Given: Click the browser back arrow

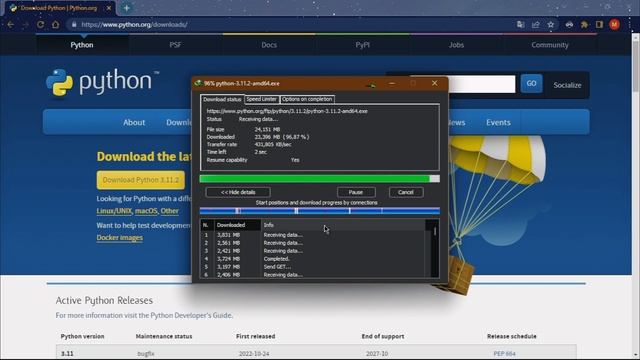Looking at the screenshot, I should (x=11, y=24).
